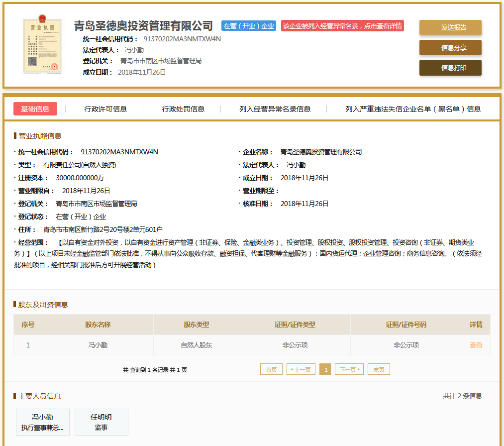Click 查看 link for shareholder 冯小勤
Viewport: 504px width, 446px height.
click(x=476, y=345)
